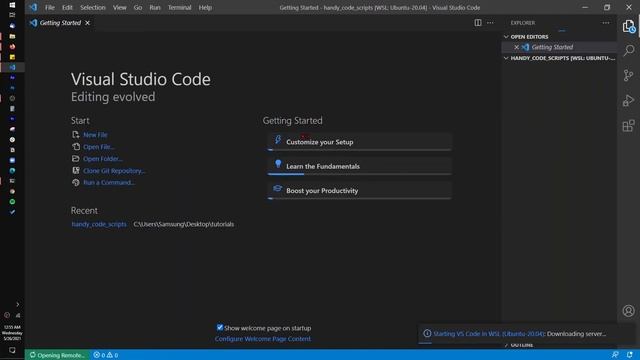Open Explorer Views and More Actions ellipsis
The image size is (640, 360).
tap(606, 23)
